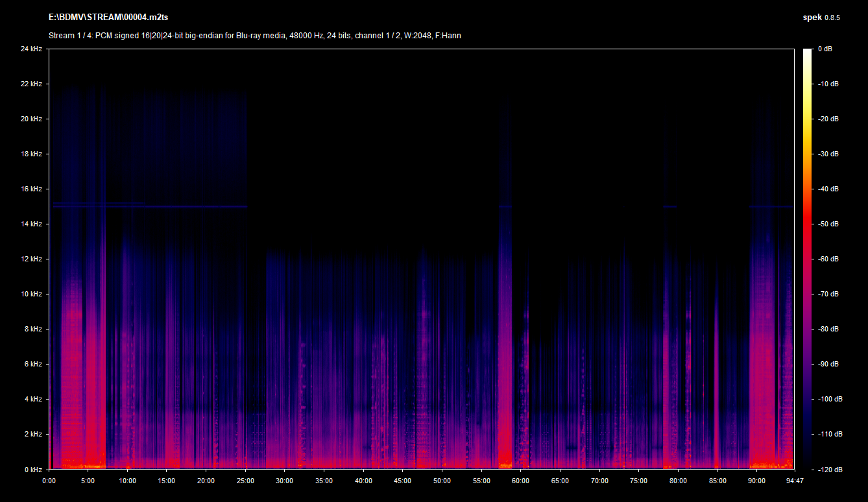Select the -60 dB level scale label
The width and height of the screenshot is (868, 502).
coord(827,259)
